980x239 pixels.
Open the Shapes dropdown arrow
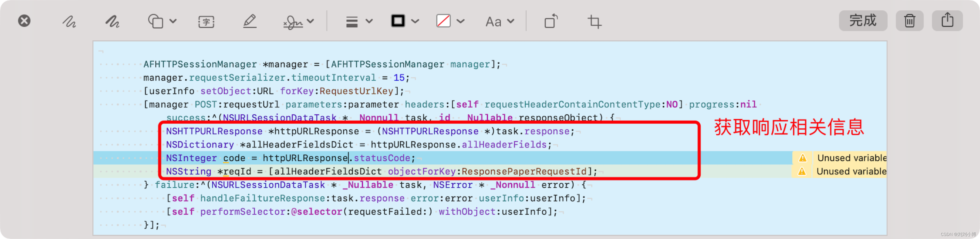[x=173, y=21]
